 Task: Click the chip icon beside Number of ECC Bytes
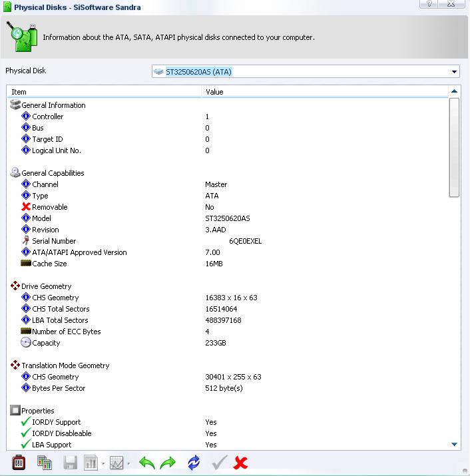coord(26,331)
